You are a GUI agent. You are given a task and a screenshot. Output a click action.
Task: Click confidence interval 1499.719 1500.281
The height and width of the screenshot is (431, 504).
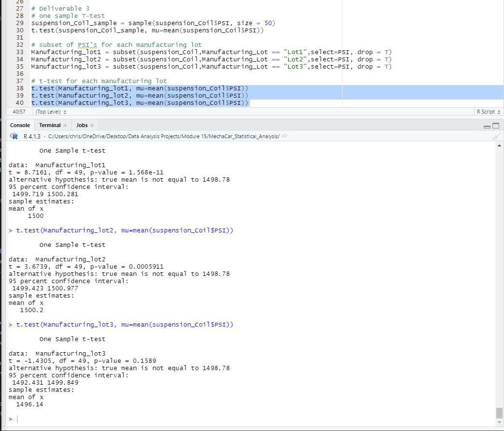pyautogui.click(x=45, y=194)
